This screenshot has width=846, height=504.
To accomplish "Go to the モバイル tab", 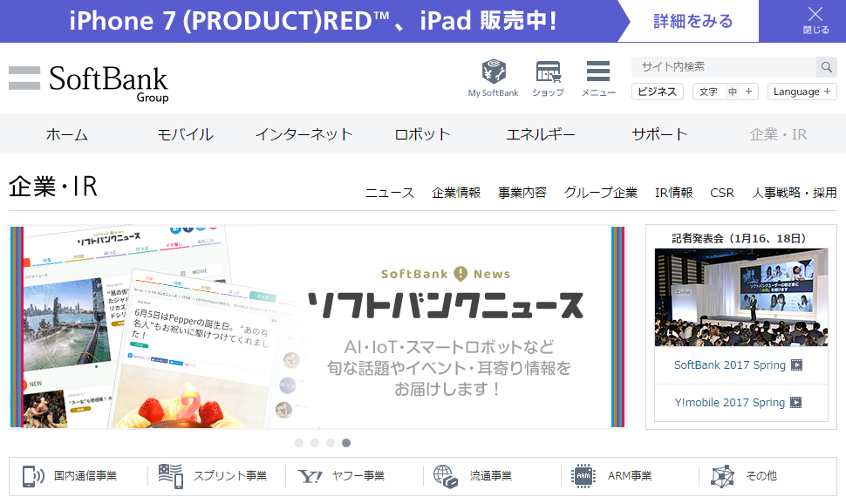I will click(185, 134).
